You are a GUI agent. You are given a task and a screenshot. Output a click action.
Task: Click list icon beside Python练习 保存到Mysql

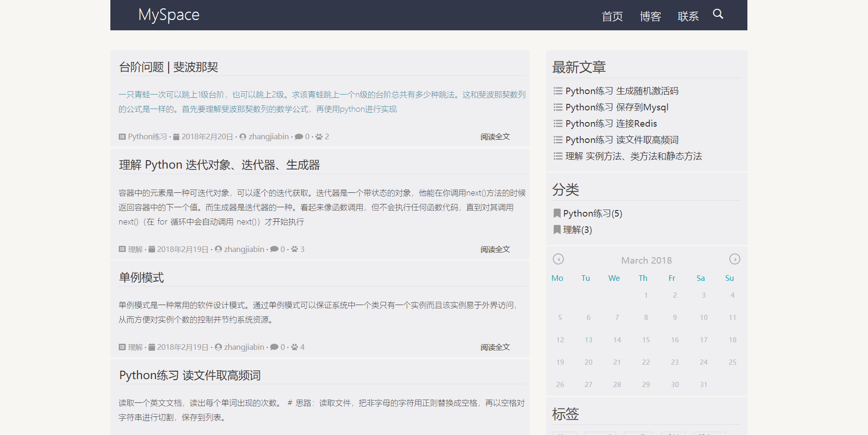[x=558, y=107]
